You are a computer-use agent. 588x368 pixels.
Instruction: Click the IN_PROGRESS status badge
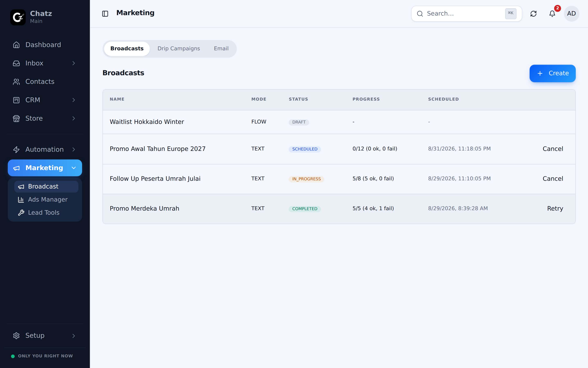pyautogui.click(x=306, y=179)
